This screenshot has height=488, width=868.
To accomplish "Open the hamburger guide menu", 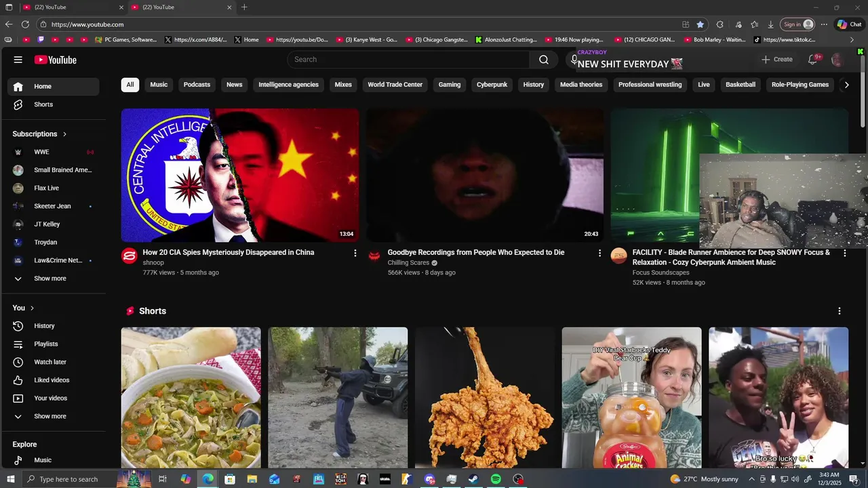I will coord(18,60).
